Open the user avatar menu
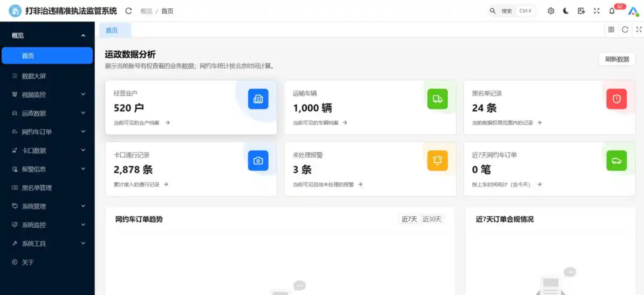The width and height of the screenshot is (644, 295). pyautogui.click(x=633, y=11)
